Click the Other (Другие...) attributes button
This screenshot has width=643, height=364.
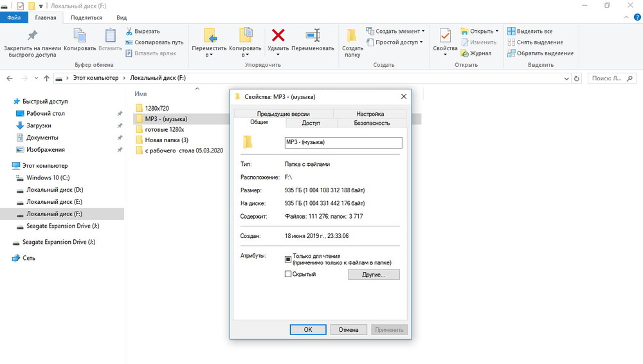[x=374, y=275]
